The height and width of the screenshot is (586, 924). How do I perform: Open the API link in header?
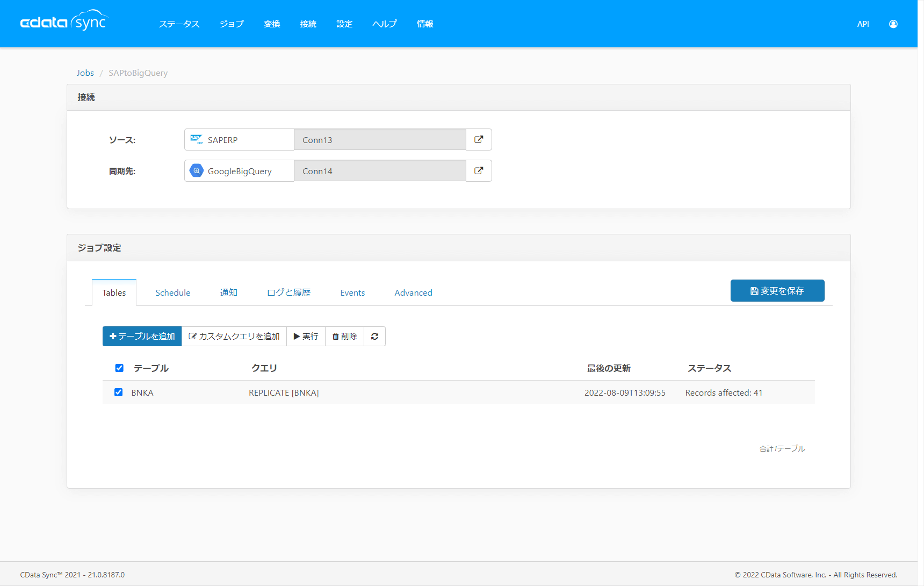click(x=863, y=24)
